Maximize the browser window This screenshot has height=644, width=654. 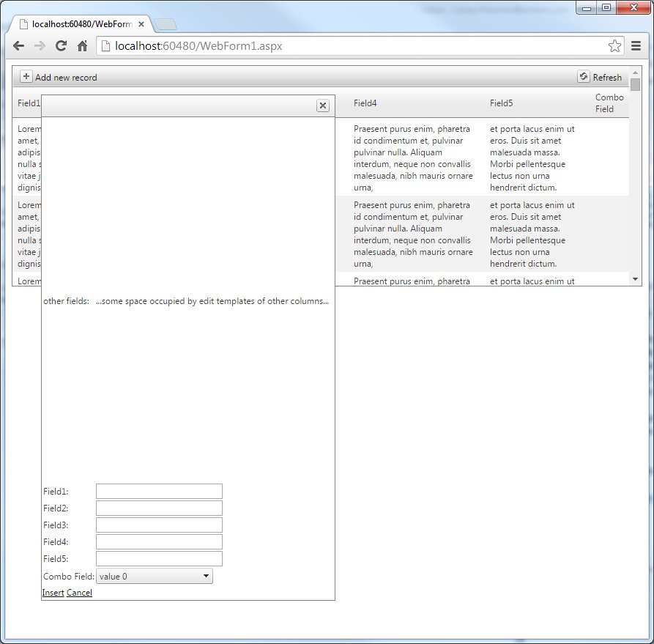pos(606,8)
